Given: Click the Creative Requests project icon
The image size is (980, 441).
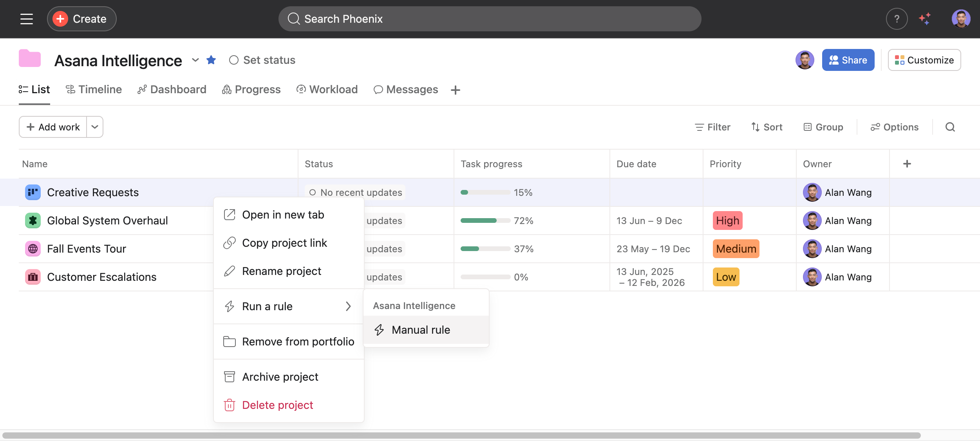Looking at the screenshot, I should click(33, 192).
